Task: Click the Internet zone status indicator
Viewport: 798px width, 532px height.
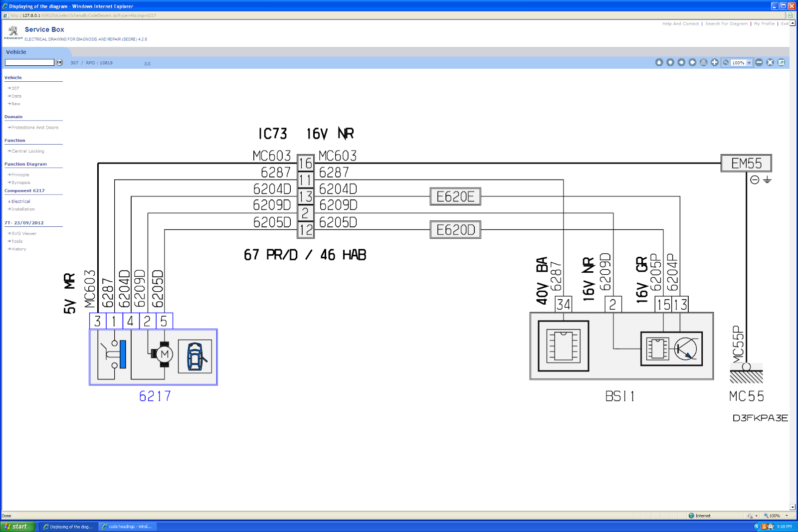Action: 699,516
